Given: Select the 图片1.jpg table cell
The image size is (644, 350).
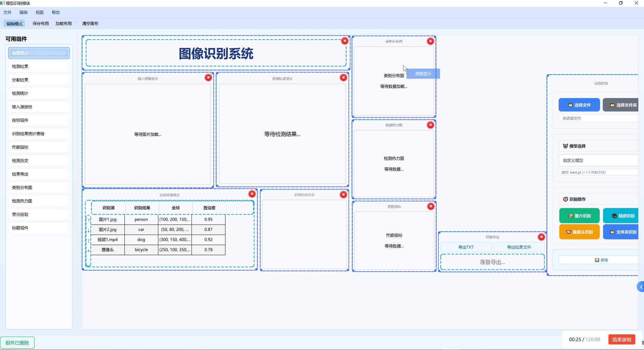Looking at the screenshot, I should tap(108, 220).
